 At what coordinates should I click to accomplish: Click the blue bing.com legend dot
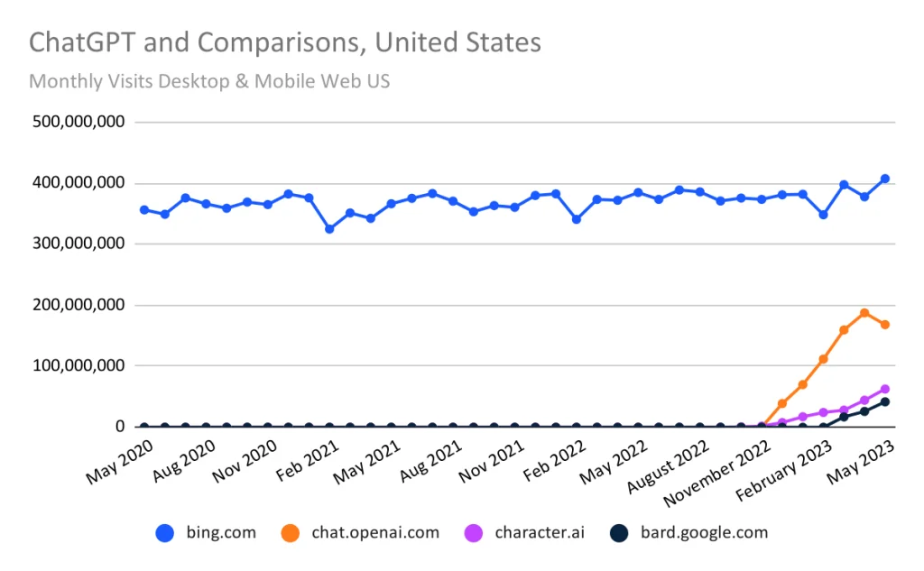165,533
